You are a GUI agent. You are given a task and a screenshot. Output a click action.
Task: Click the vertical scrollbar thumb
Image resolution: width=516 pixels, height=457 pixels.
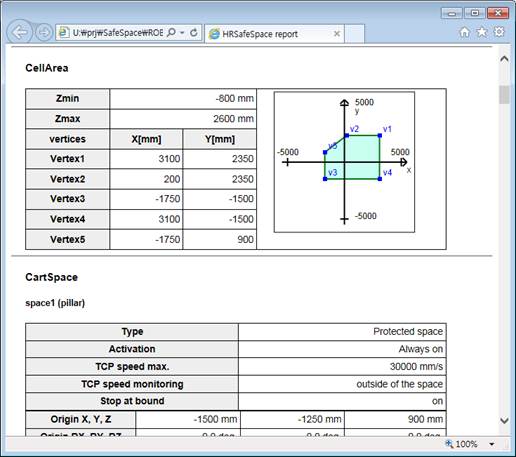pos(504,95)
